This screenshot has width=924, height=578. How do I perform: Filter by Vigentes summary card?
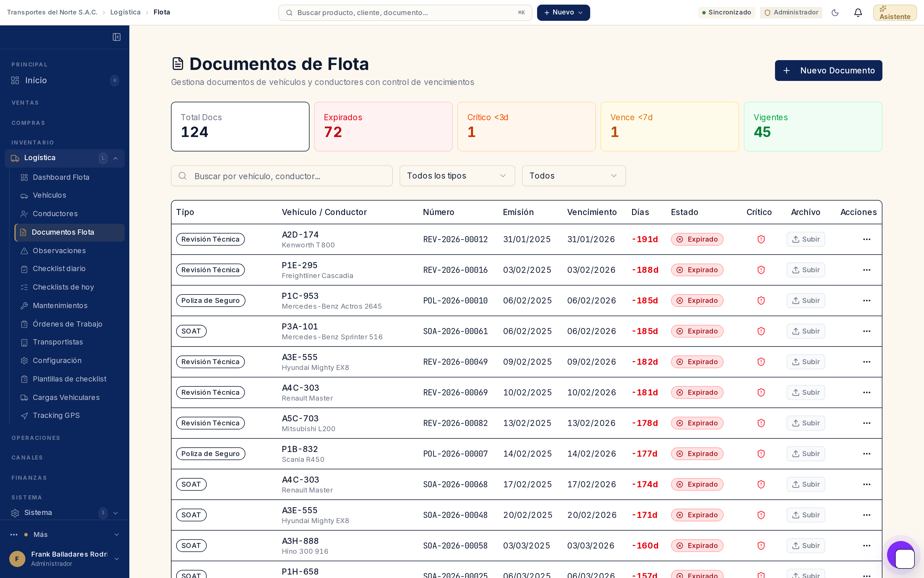click(x=813, y=127)
